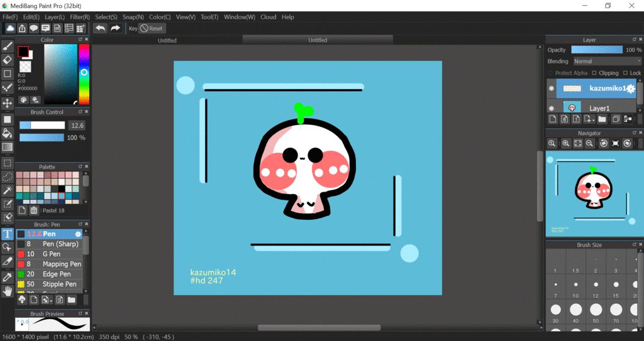
Task: Click the black foreground color swatch
Action: [x=23, y=51]
